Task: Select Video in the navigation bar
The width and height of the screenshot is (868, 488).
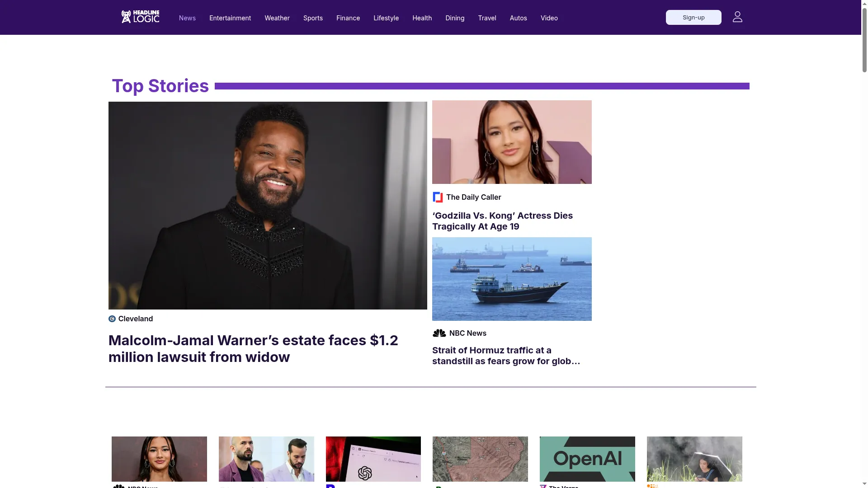Action: (x=549, y=18)
